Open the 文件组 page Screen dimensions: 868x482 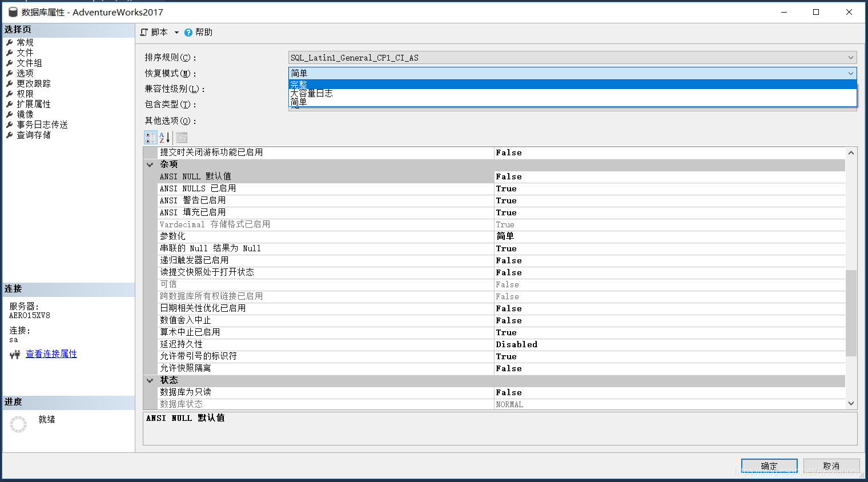[29, 63]
